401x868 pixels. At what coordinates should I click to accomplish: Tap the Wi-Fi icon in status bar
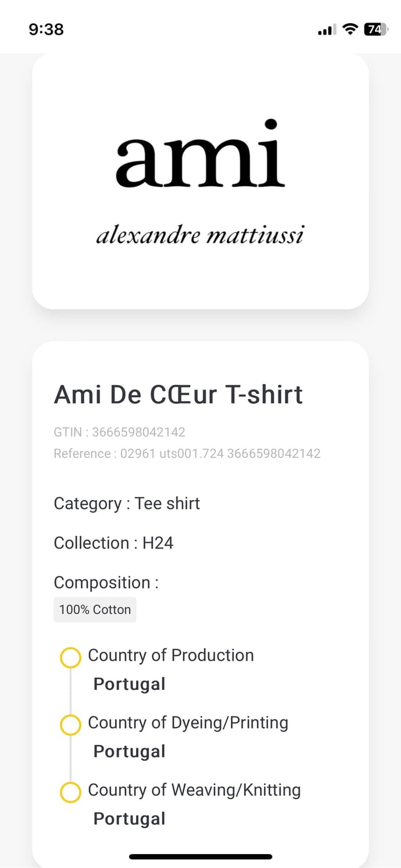point(350,30)
